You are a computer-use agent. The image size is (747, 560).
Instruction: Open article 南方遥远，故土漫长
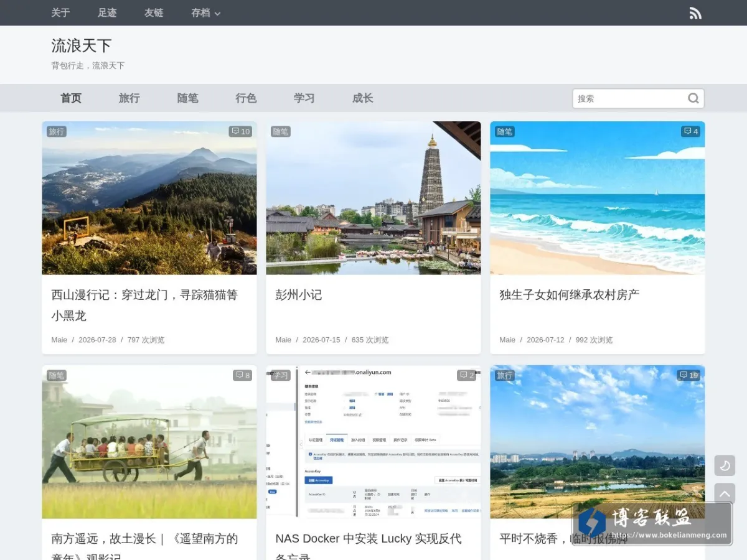(x=144, y=548)
